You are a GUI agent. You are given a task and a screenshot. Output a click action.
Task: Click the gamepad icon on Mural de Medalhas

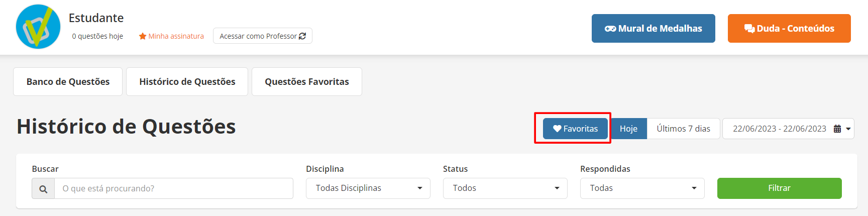tap(610, 29)
